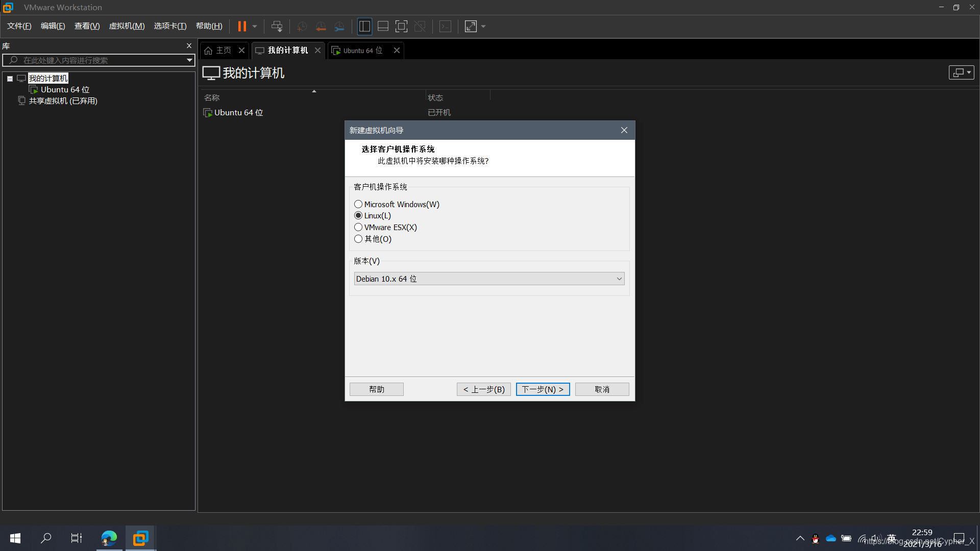Viewport: 980px width, 551px height.
Task: Open the library search dropdown arrow
Action: [x=189, y=60]
